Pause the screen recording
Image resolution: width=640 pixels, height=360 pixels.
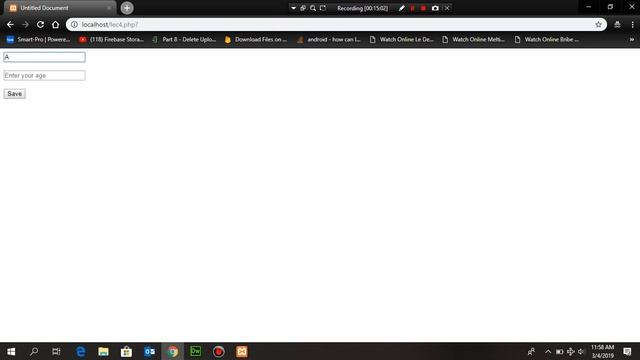[x=412, y=8]
